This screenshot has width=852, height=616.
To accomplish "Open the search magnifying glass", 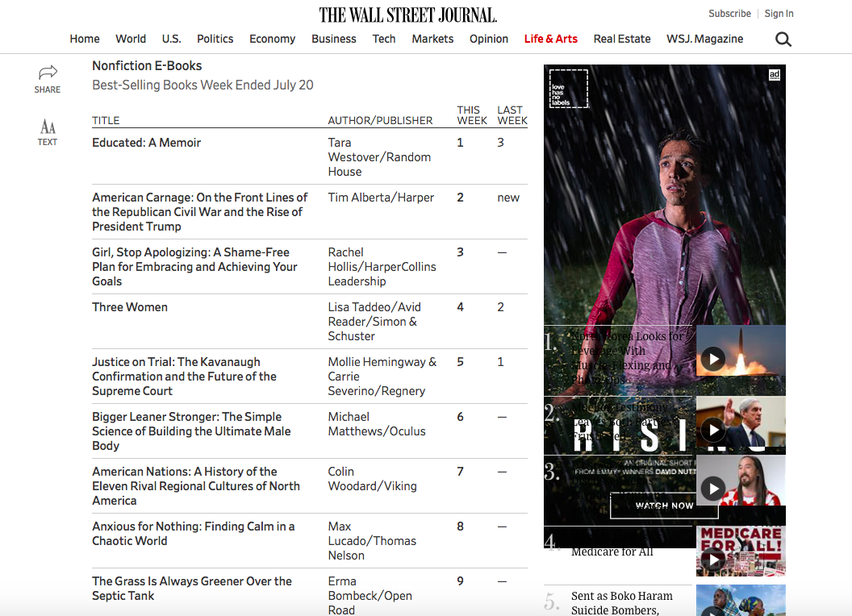I will click(782, 38).
